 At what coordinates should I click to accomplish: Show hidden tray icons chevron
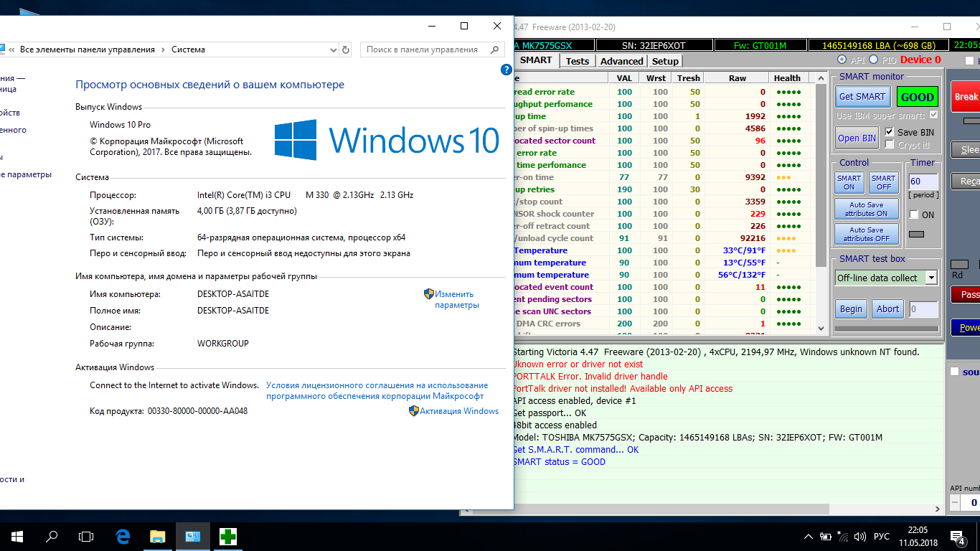point(809,536)
